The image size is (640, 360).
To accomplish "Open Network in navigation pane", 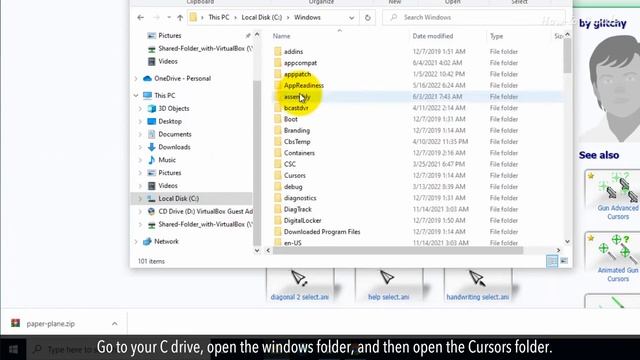I will (166, 242).
